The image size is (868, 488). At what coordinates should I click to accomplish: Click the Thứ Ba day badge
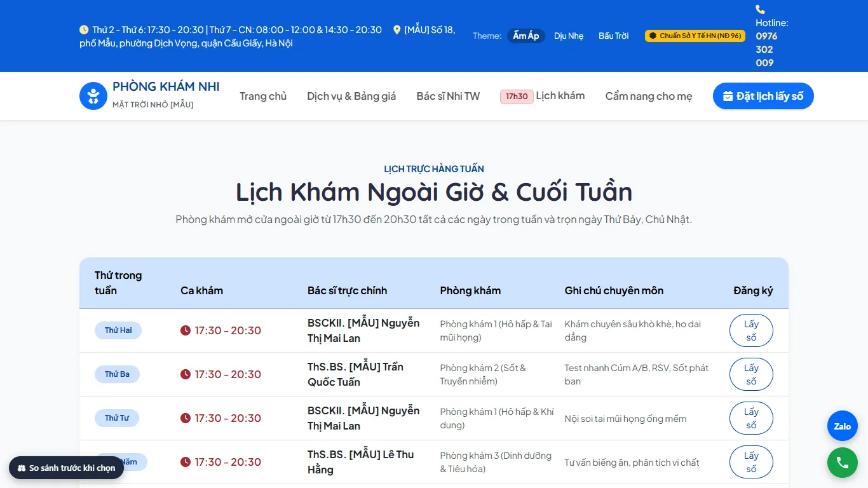(x=117, y=374)
